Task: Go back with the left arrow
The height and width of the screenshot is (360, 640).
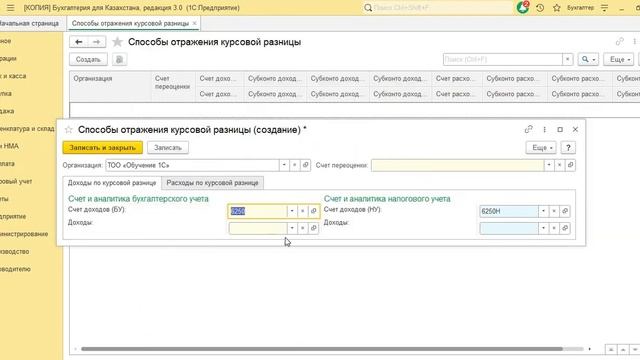Action: [x=79, y=42]
